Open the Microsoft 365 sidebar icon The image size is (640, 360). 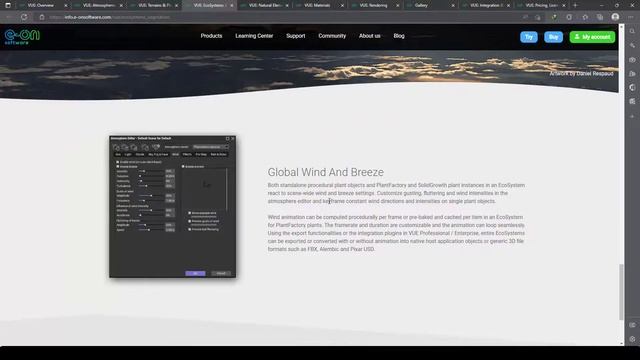tap(632, 87)
